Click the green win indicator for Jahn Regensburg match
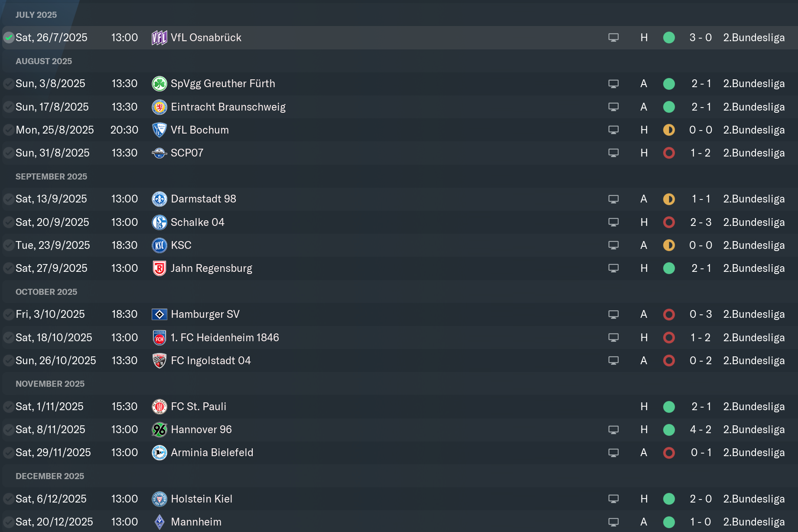 [x=669, y=268]
